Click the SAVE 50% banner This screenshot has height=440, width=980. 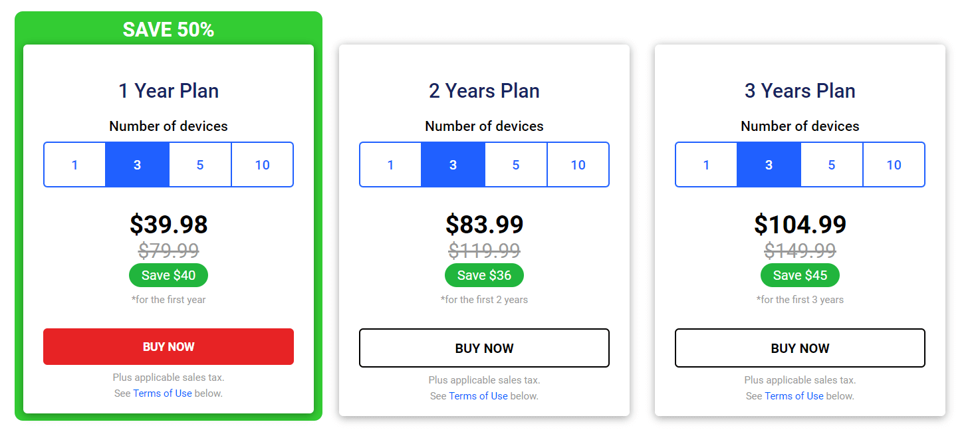click(x=168, y=29)
